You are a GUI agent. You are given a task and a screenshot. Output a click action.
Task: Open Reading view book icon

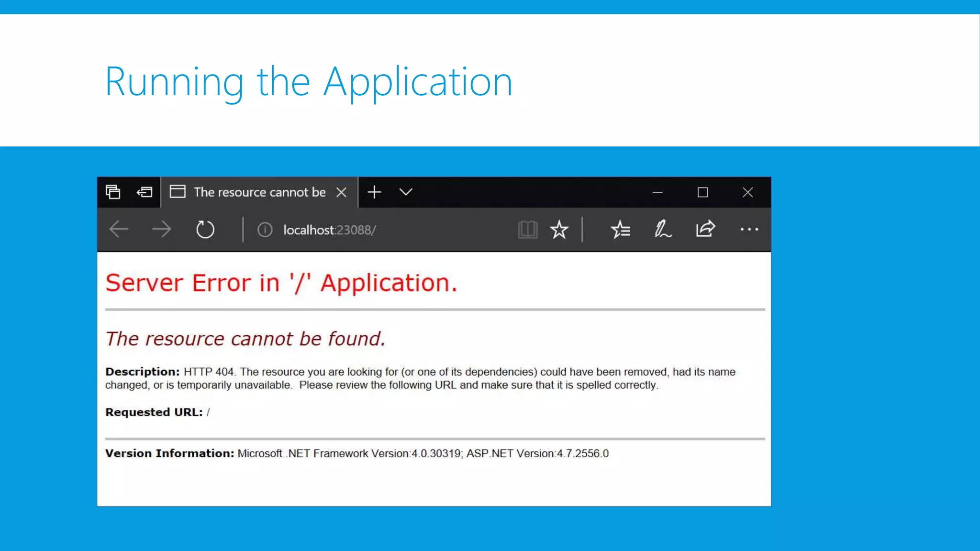[x=527, y=230]
